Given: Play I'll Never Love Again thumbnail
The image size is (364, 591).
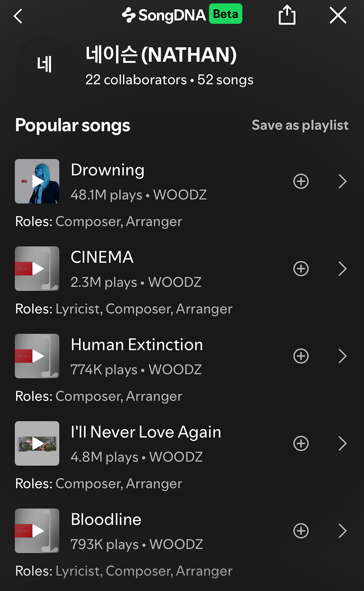Looking at the screenshot, I should 37,443.
